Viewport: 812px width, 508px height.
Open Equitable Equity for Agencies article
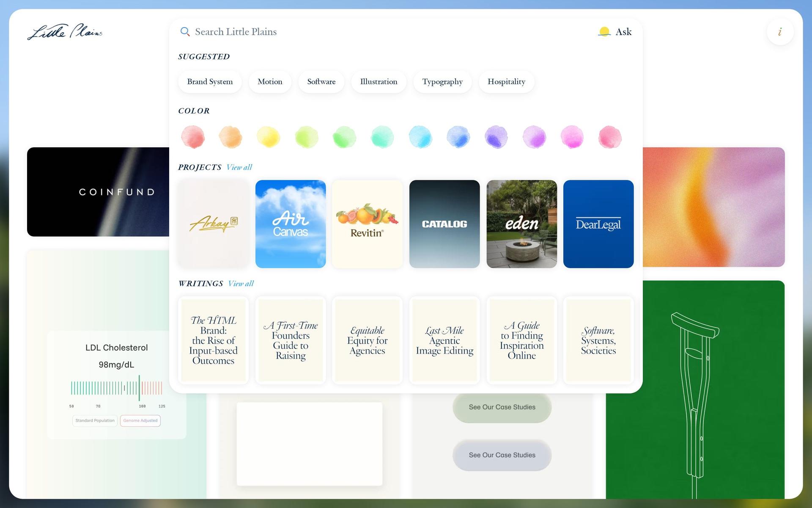point(368,340)
